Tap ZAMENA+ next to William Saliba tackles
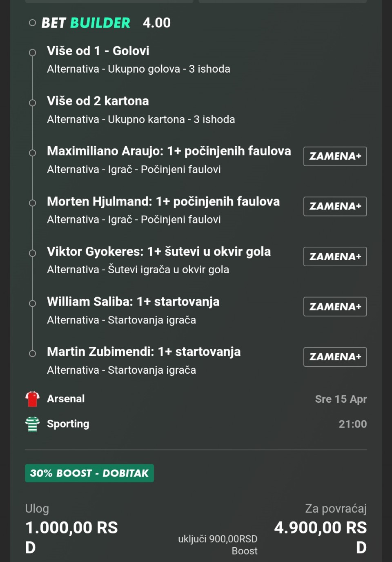The image size is (392, 562). 335,307
